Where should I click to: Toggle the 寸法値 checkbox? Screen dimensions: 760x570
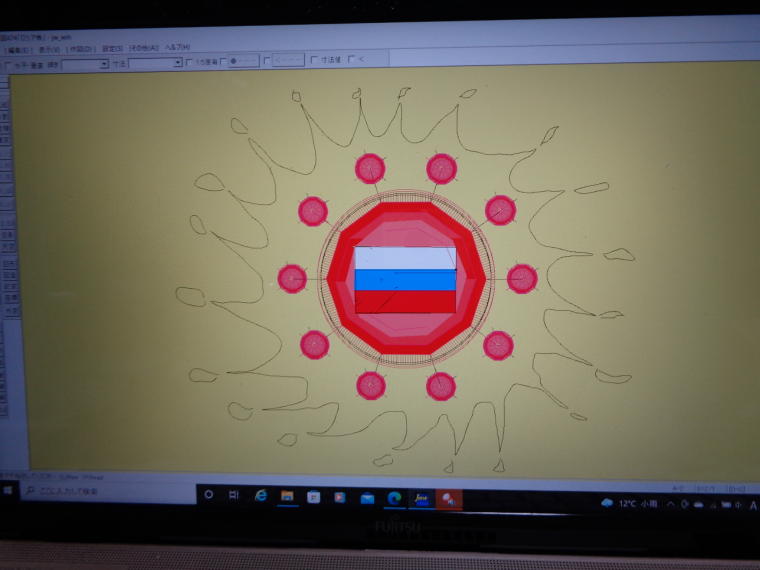point(314,60)
